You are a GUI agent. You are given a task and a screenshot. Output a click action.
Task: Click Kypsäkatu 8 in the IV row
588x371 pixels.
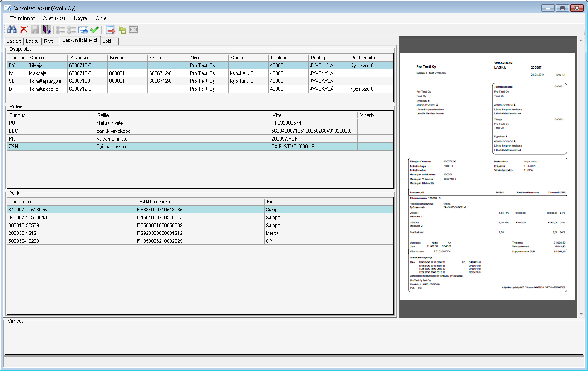pyautogui.click(x=248, y=73)
